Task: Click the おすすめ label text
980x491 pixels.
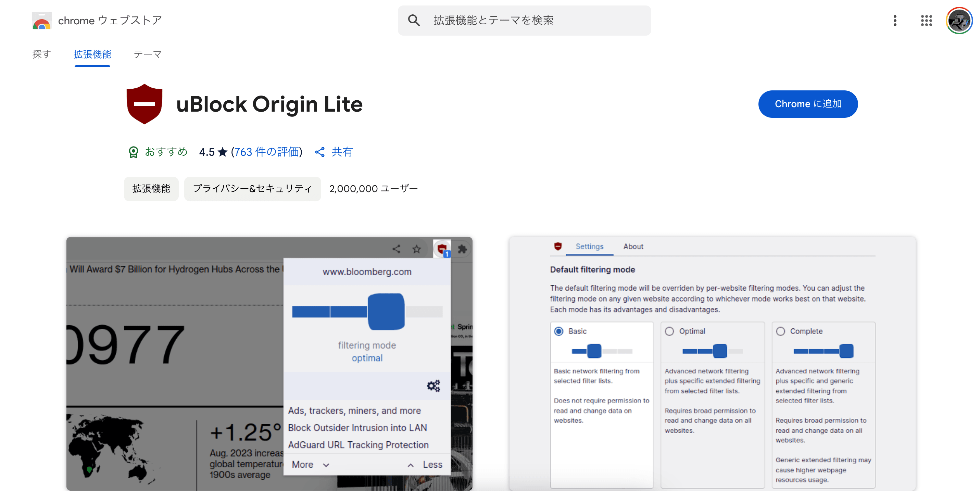Action: (x=166, y=152)
